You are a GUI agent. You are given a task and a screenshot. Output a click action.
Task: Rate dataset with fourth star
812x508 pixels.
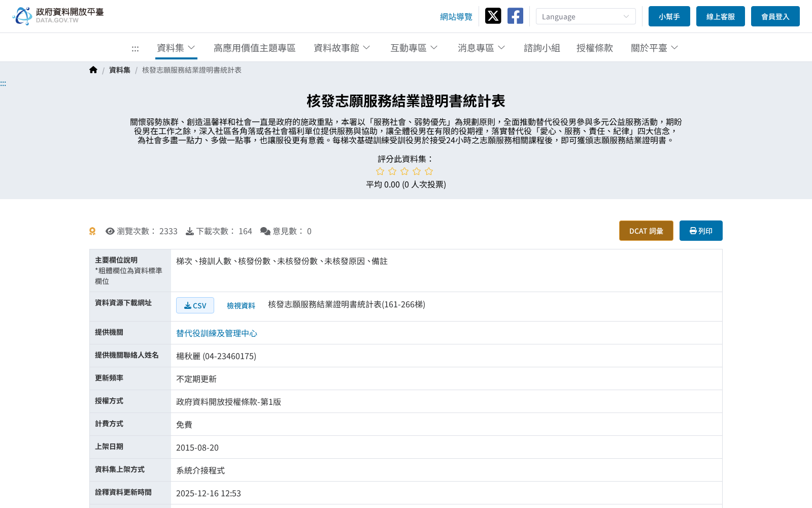(x=417, y=172)
